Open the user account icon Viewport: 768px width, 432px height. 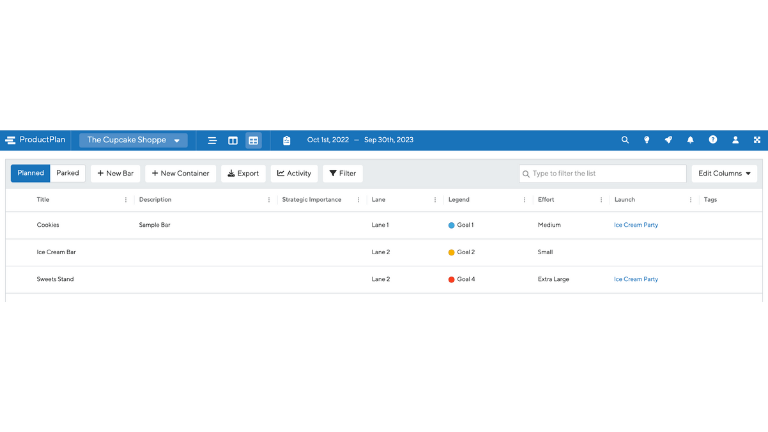(735, 140)
